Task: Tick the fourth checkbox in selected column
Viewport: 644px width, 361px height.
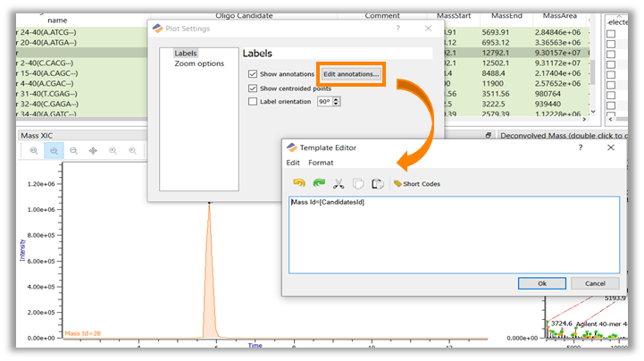Action: 611,64
